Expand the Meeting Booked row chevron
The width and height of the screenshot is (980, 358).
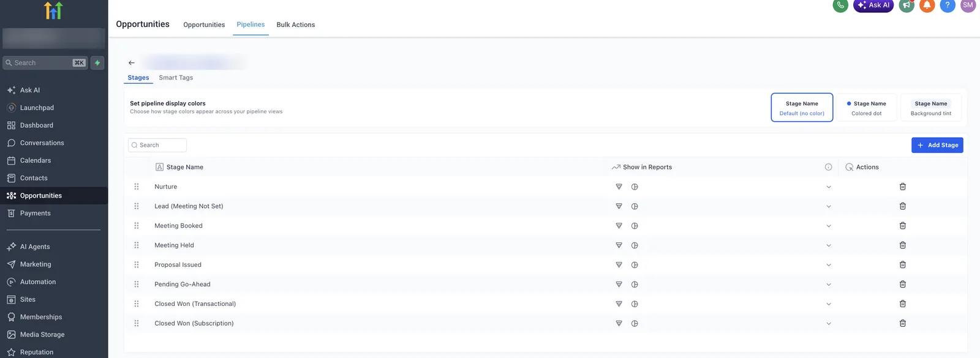click(x=828, y=226)
